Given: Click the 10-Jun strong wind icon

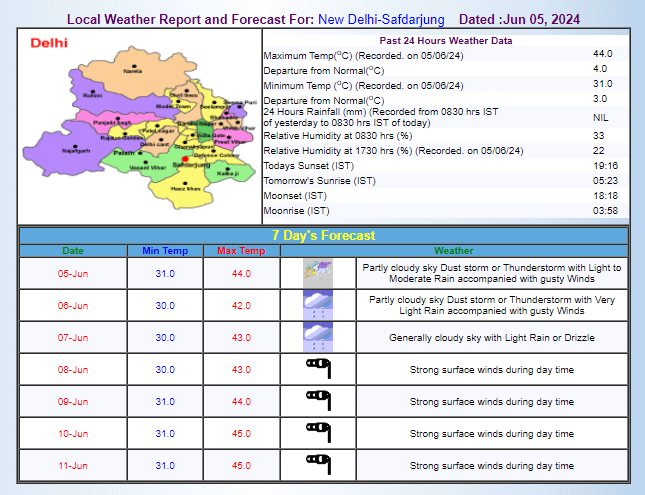Looking at the screenshot, I should 317,433.
